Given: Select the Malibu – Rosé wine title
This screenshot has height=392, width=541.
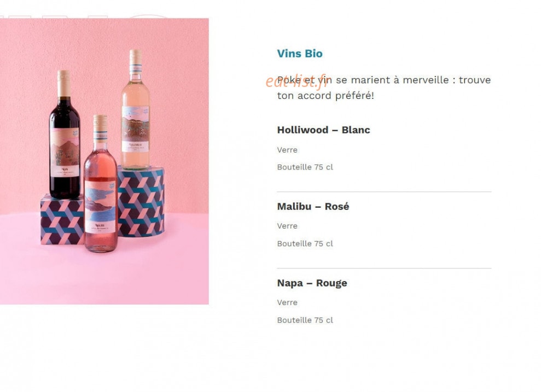Looking at the screenshot, I should [x=313, y=207].
